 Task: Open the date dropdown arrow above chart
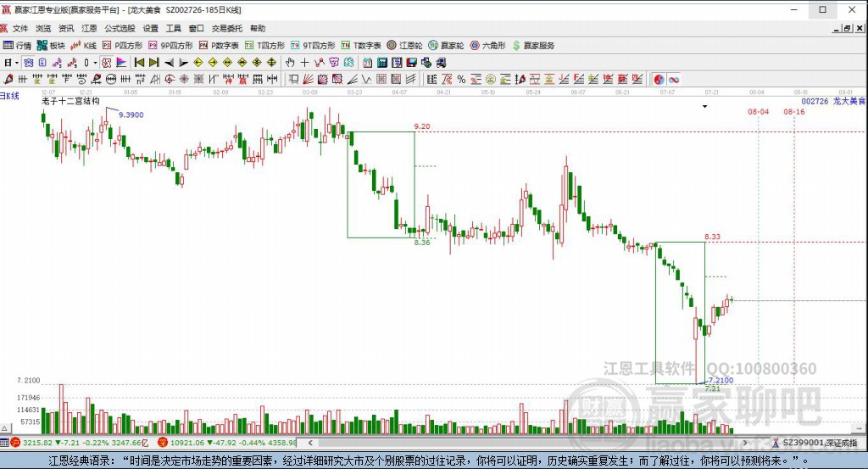point(704,106)
